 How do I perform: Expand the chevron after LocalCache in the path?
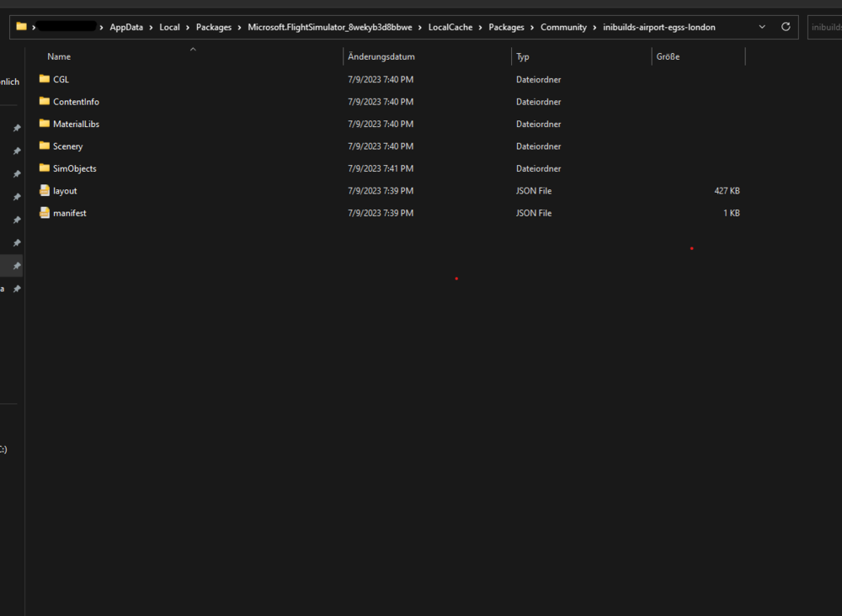click(481, 28)
